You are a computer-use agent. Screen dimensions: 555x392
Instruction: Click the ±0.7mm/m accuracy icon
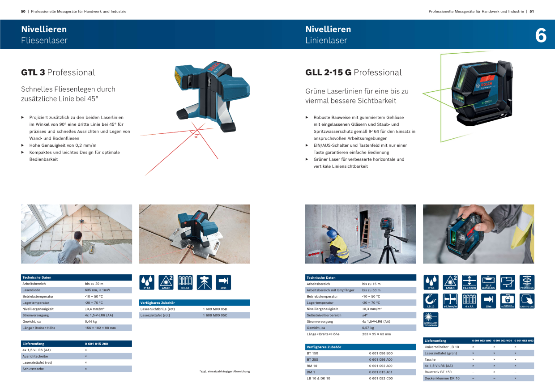450,301
